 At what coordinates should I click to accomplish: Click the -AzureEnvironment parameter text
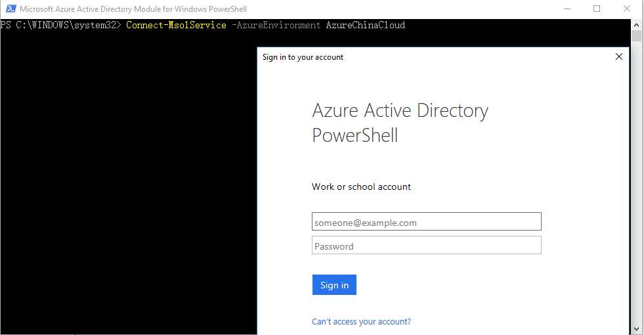276,26
